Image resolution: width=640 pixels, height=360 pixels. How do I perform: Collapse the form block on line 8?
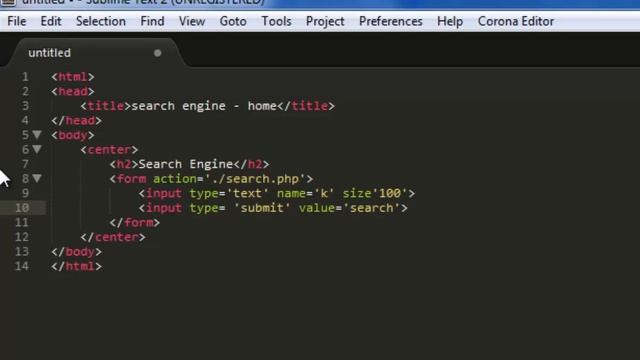tap(37, 178)
